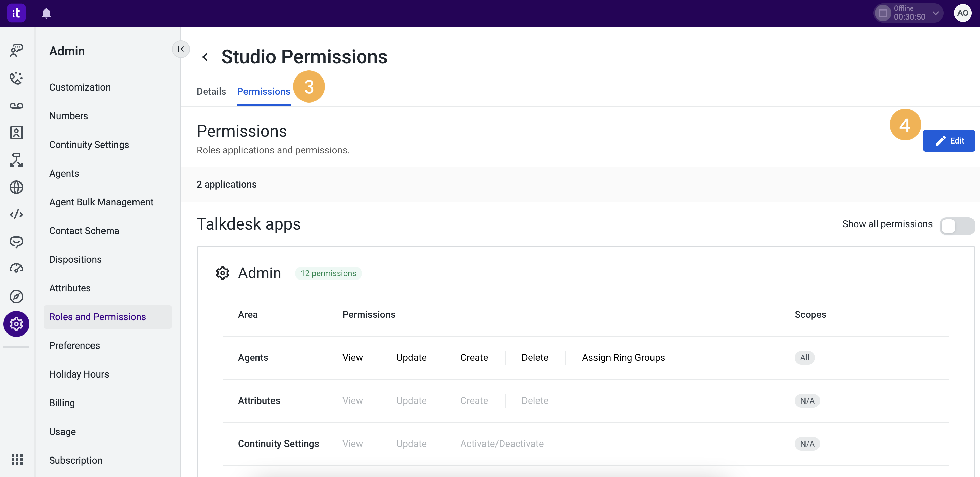Image resolution: width=980 pixels, height=477 pixels.
Task: Switch to the Details tab
Action: click(211, 91)
